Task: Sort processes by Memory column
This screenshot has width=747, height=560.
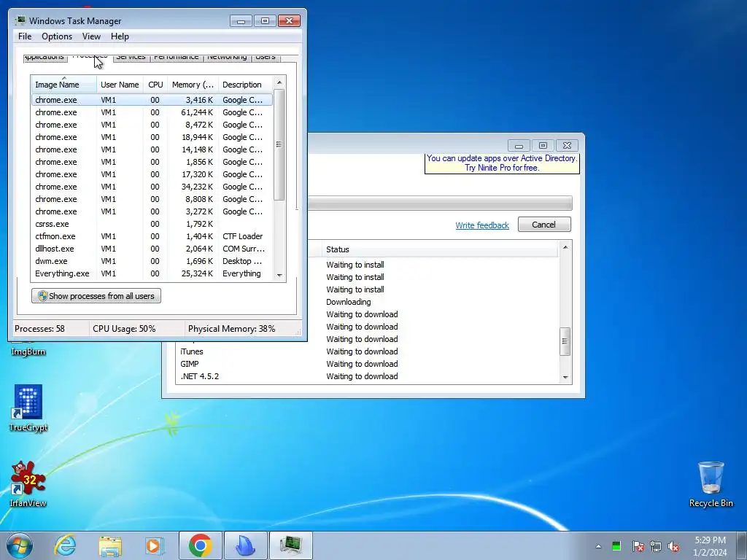Action: pyautogui.click(x=193, y=85)
